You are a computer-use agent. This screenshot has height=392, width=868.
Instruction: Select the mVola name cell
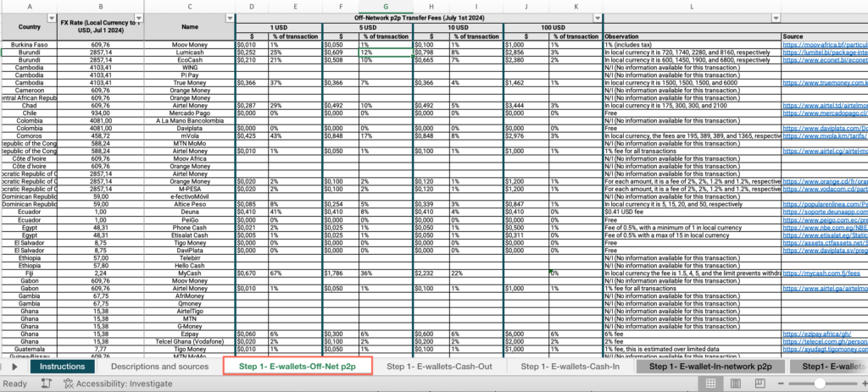190,135
